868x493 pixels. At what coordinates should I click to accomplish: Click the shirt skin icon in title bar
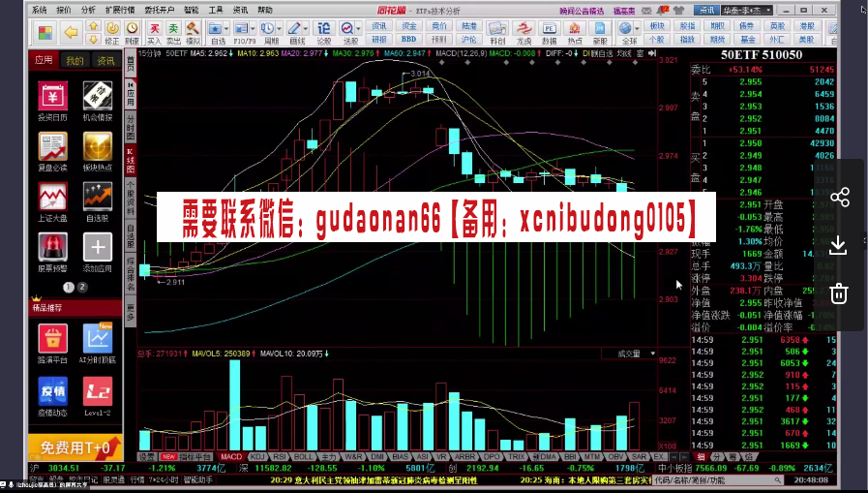pos(679,11)
